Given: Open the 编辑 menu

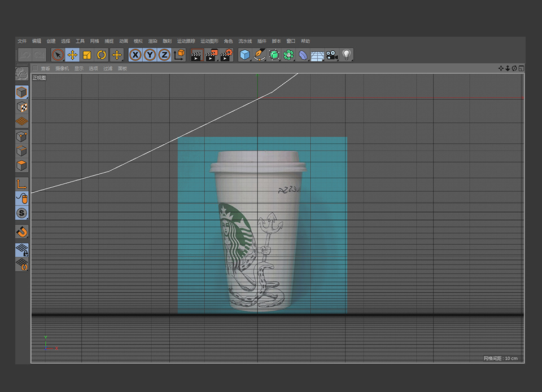Looking at the screenshot, I should [37, 41].
